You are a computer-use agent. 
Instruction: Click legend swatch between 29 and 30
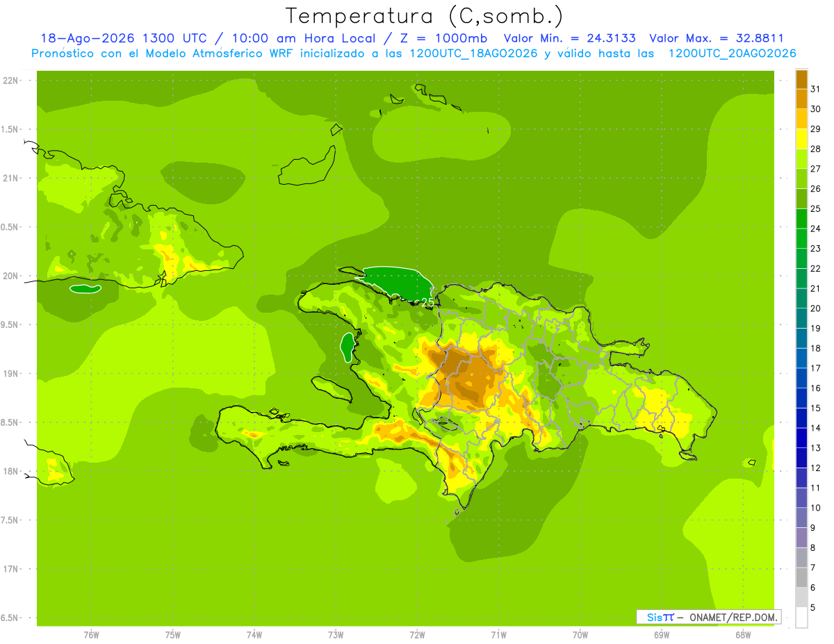coord(801,119)
